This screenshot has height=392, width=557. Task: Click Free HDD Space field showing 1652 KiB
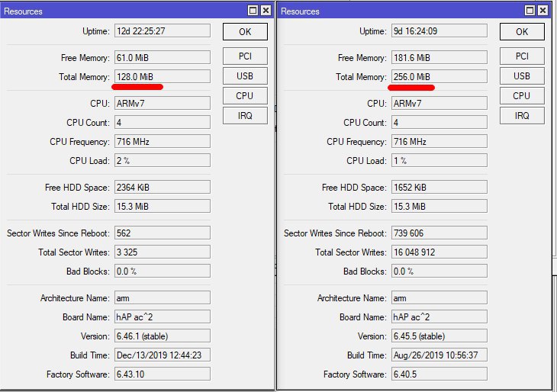[x=439, y=187]
